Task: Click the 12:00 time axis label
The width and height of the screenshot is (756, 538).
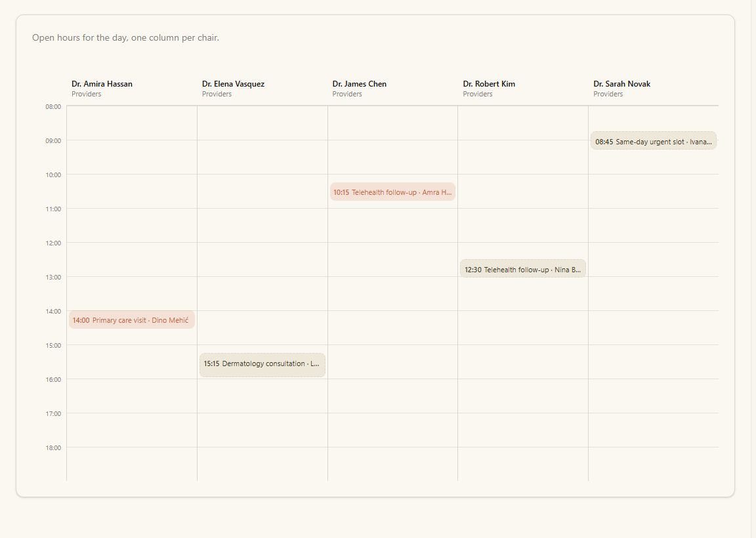Action: pyautogui.click(x=54, y=243)
